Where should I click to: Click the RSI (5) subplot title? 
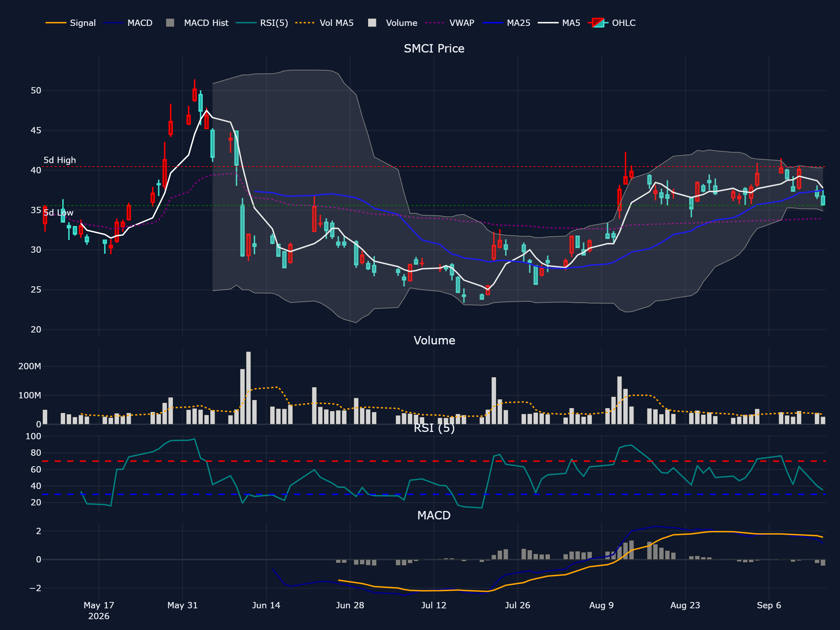click(x=434, y=428)
